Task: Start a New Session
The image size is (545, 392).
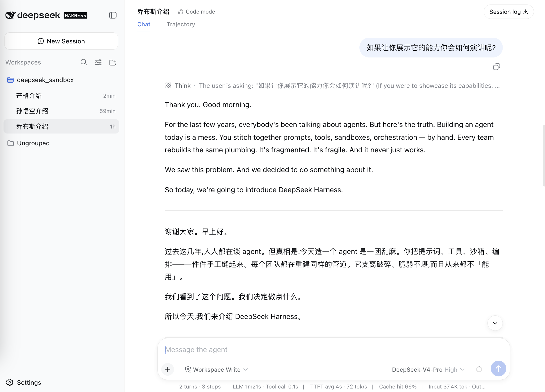Action: 61,41
